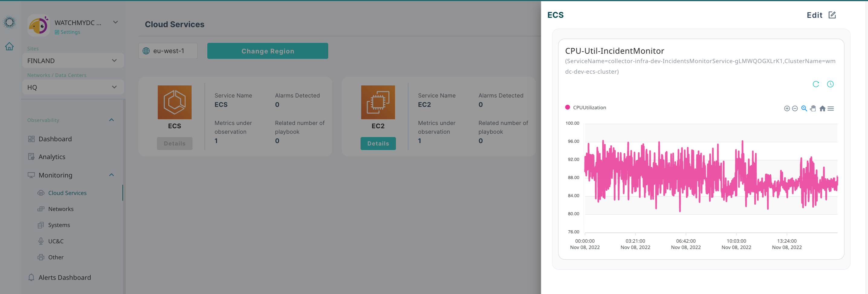The image size is (868, 294).
Task: Collapse the Monitoring section
Action: 111,174
